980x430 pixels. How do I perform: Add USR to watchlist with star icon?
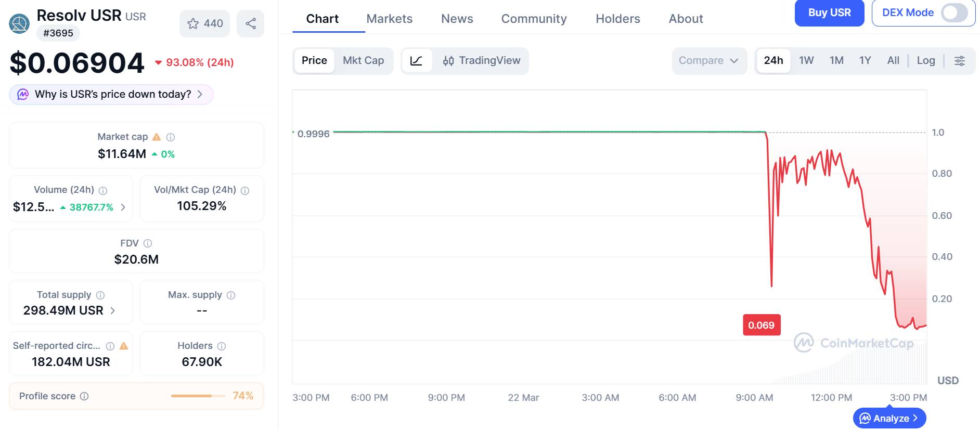tap(204, 23)
